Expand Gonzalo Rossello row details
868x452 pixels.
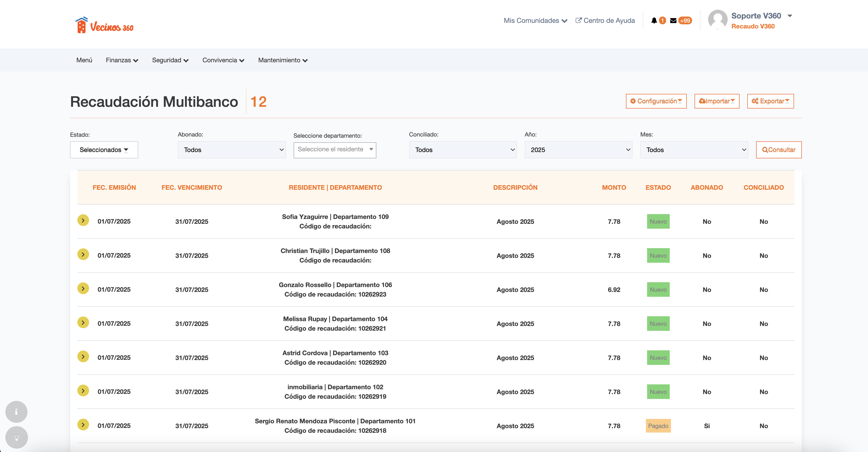click(83, 289)
